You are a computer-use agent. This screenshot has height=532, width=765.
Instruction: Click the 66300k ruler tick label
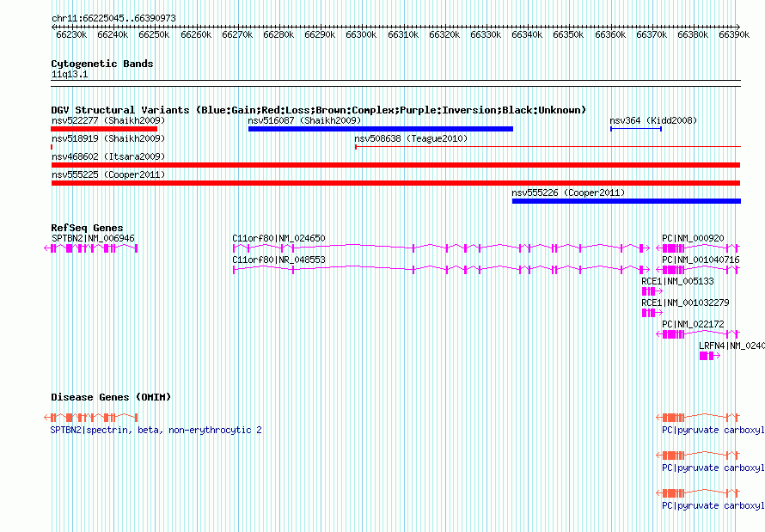click(x=361, y=35)
